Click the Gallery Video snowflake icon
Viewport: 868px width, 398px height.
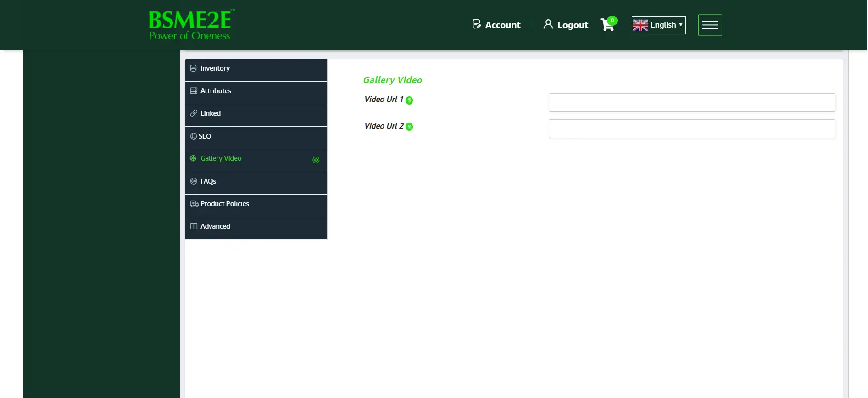pos(194,158)
